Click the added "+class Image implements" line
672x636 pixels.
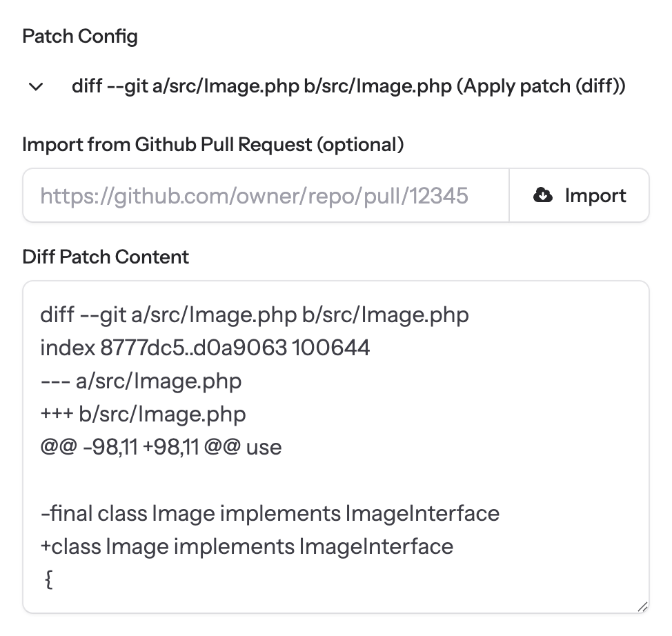[x=247, y=546]
